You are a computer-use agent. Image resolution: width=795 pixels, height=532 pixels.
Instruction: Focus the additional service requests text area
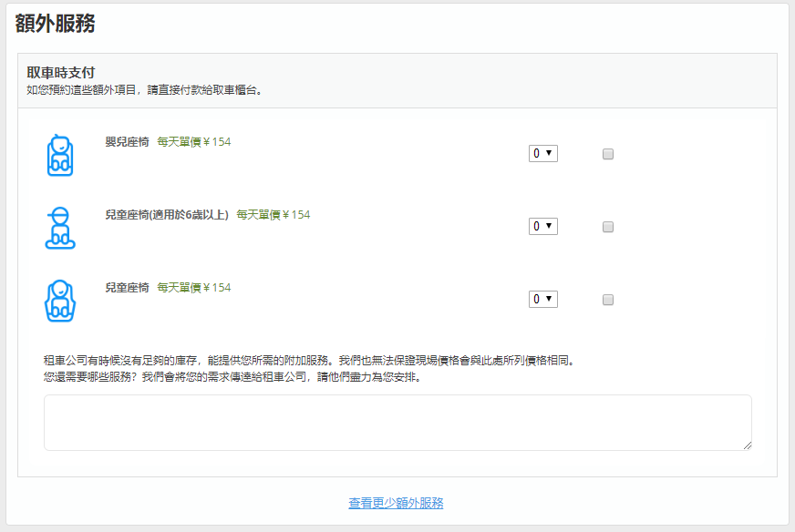(397, 423)
